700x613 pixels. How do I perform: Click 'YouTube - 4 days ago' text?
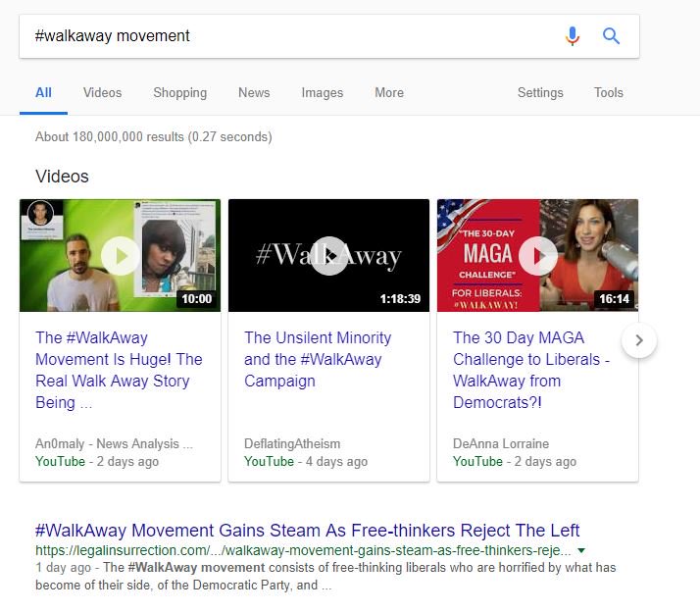coord(306,461)
